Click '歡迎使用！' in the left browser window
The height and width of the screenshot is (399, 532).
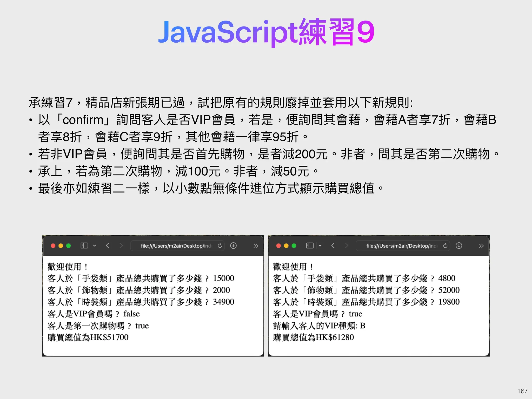tap(68, 267)
